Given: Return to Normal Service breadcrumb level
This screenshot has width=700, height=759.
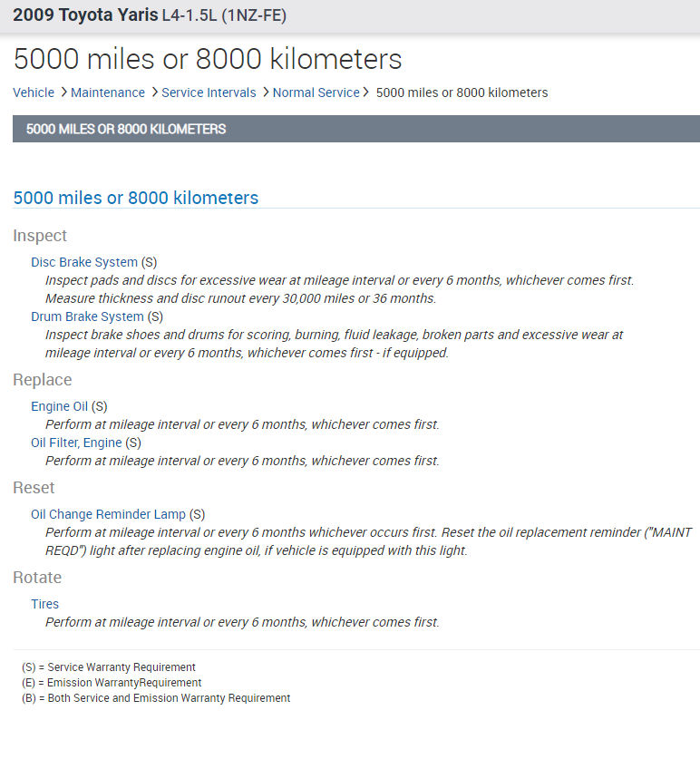Looking at the screenshot, I should tap(316, 92).
